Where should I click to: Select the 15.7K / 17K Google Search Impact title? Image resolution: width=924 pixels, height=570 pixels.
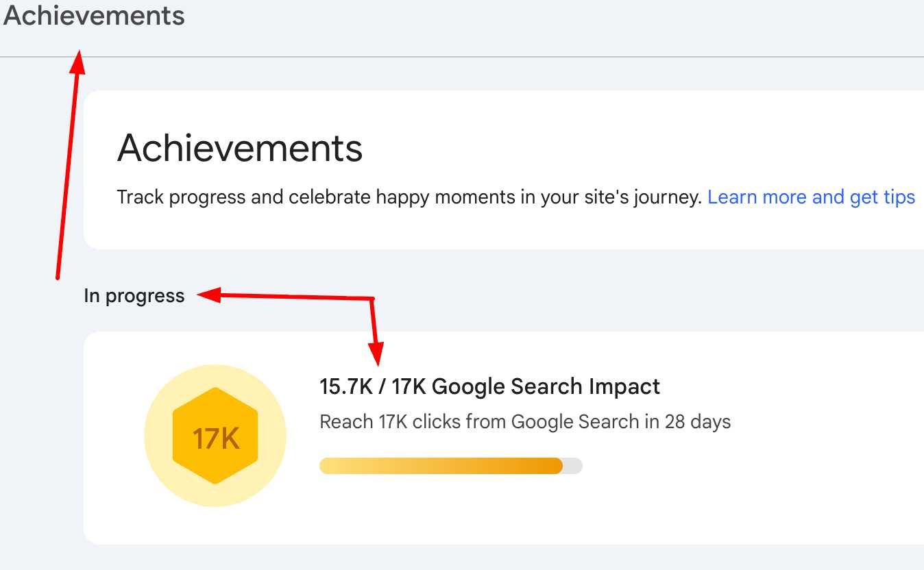click(489, 386)
